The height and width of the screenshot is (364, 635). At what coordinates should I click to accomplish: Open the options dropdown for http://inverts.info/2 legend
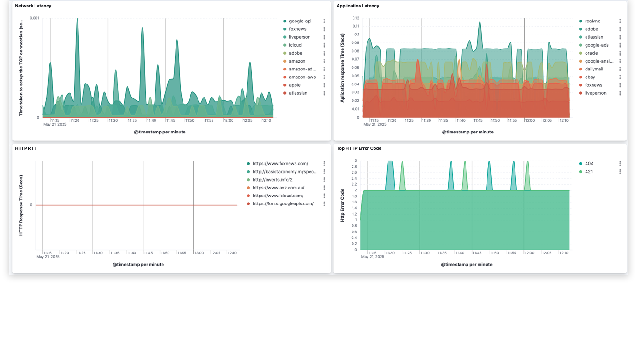tap(325, 179)
